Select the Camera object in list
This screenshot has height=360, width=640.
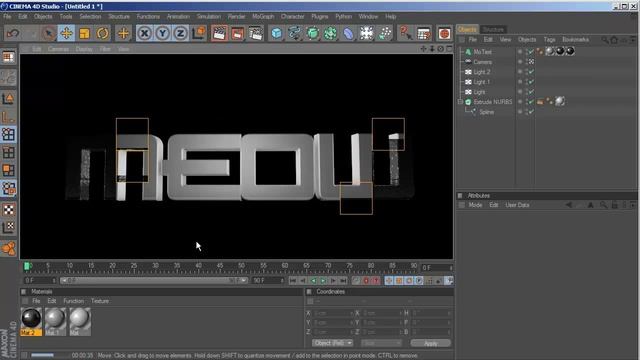tap(482, 62)
